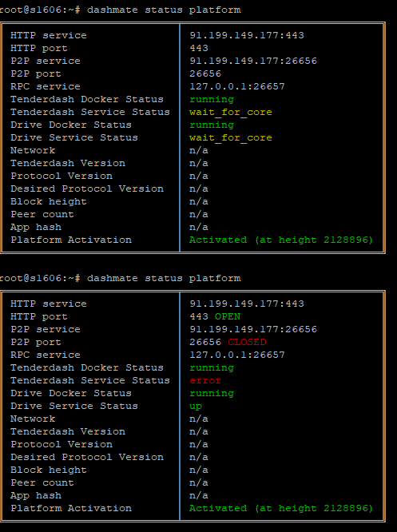The image size is (397, 532).
Task: Click first table's 'Block height' label
Action: tap(49, 201)
